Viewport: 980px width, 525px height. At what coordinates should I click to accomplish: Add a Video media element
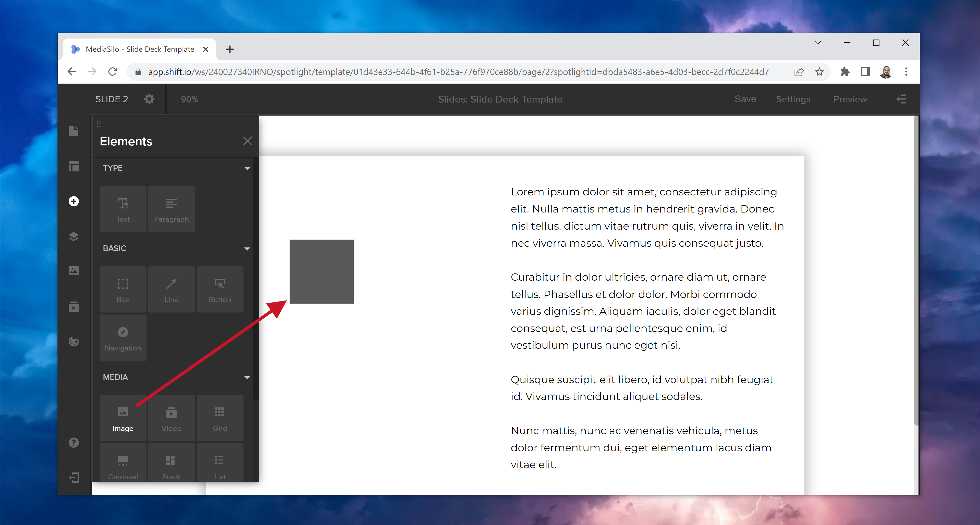tap(171, 418)
